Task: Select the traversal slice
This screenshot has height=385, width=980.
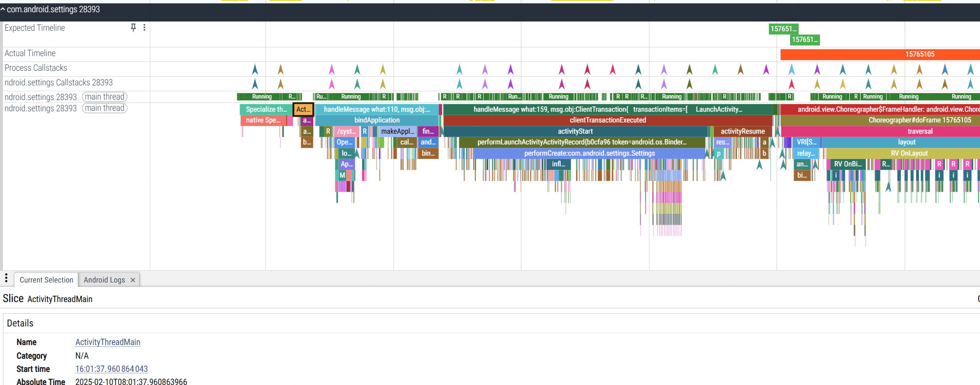Action: [880, 131]
